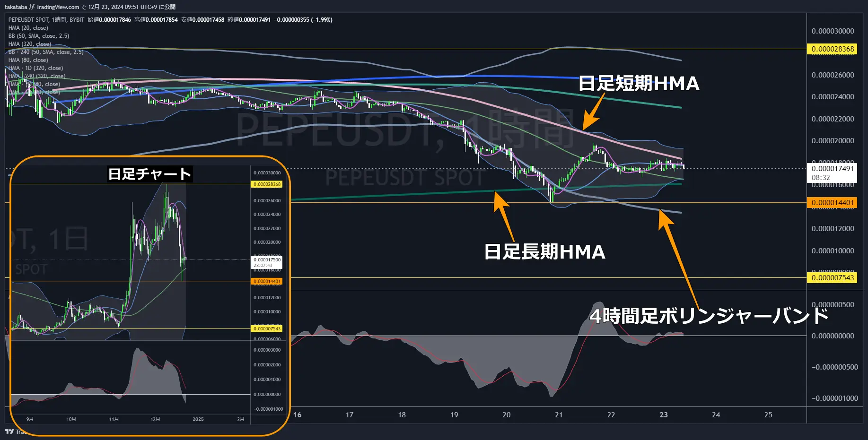Click 0.000020000 on the main price axis
The image size is (868, 440).
[833, 141]
